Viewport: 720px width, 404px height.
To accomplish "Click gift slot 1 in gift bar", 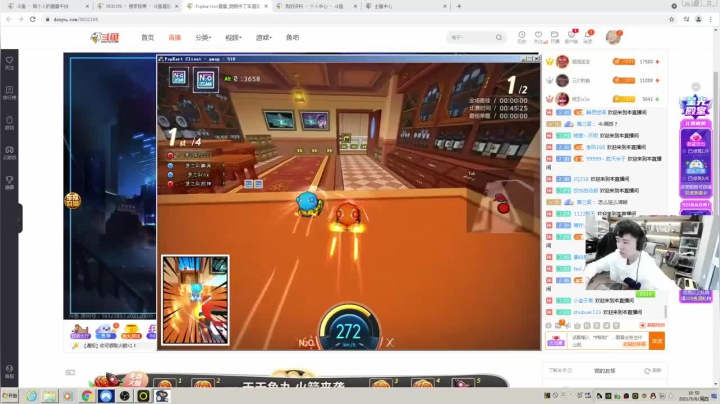I will (x=167, y=383).
